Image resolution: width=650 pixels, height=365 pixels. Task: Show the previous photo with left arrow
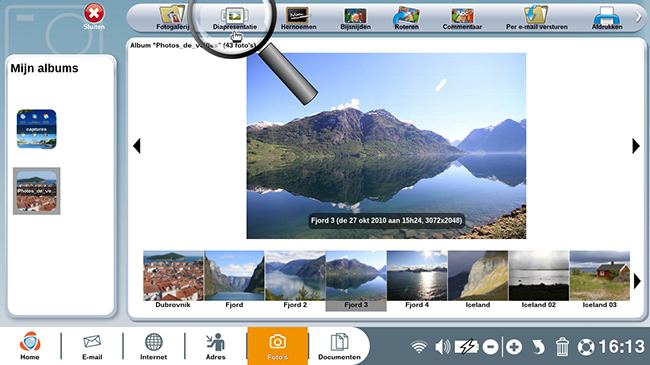coord(137,146)
